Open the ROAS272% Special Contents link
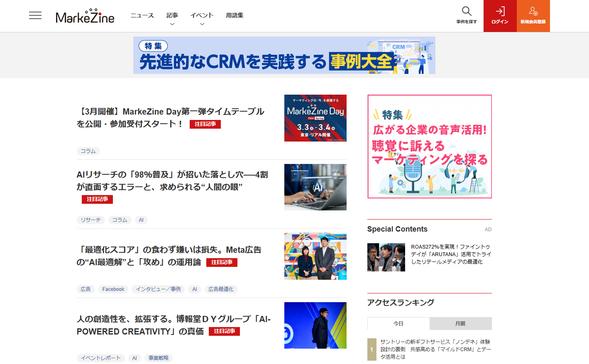589x364 pixels. 451,254
